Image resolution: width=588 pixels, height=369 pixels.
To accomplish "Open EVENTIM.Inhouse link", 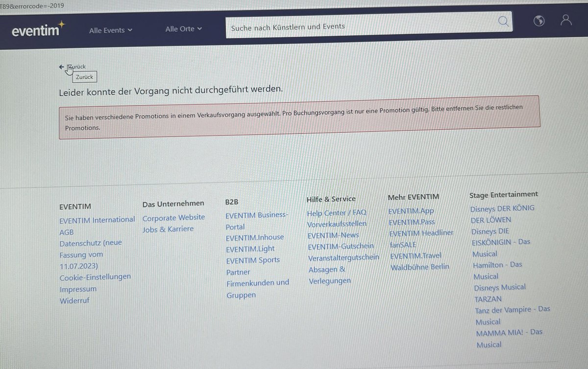I will (255, 237).
